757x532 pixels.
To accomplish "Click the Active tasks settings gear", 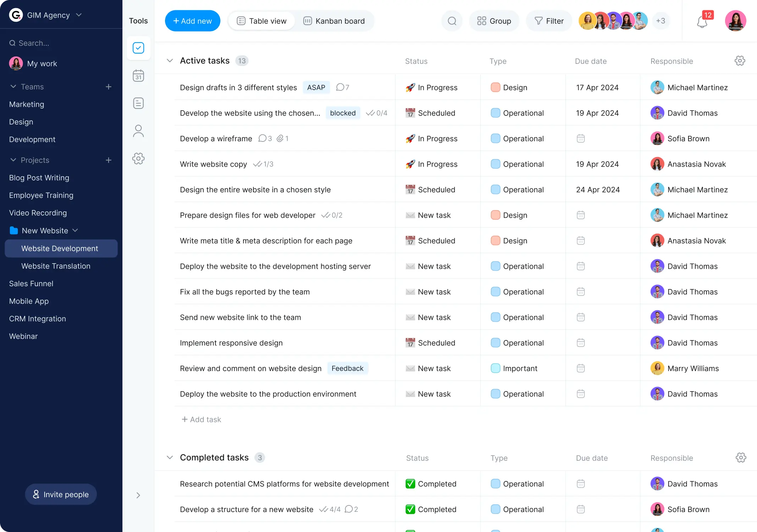I will (x=740, y=61).
